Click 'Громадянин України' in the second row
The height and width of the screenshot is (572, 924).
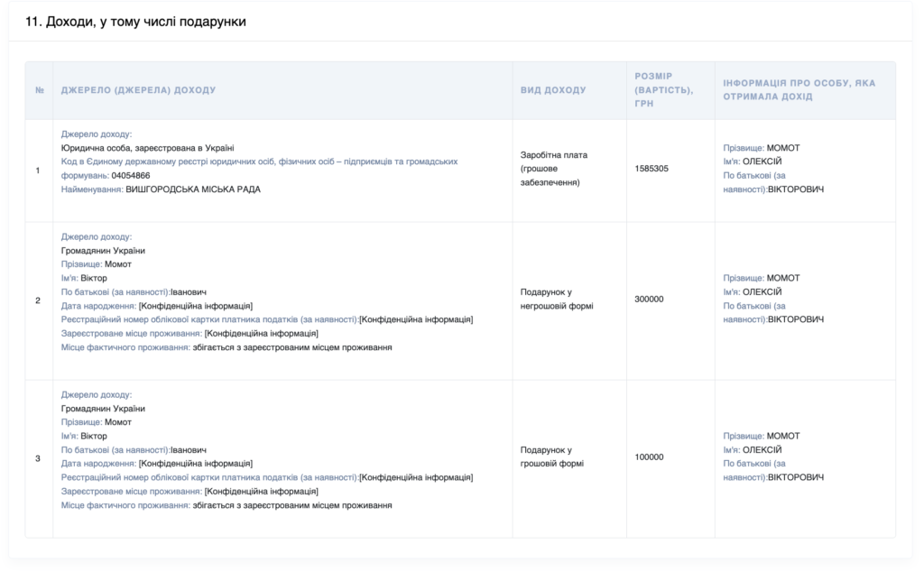pos(103,251)
